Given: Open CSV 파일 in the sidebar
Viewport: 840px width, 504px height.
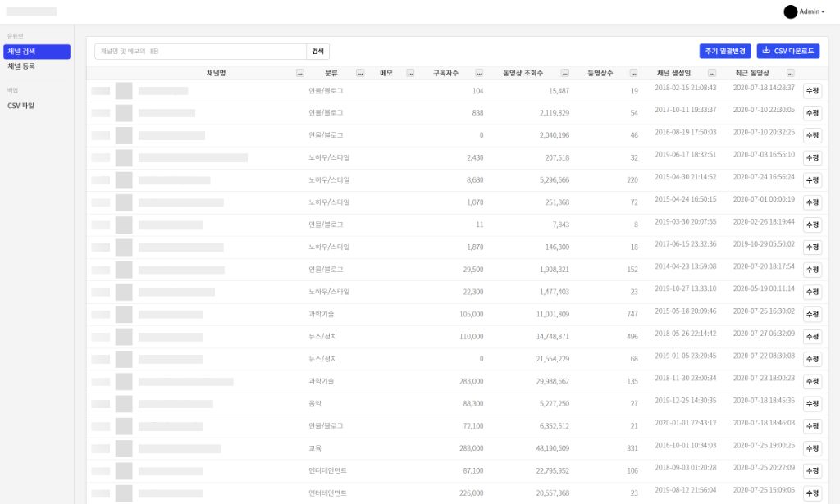Looking at the screenshot, I should [21, 106].
